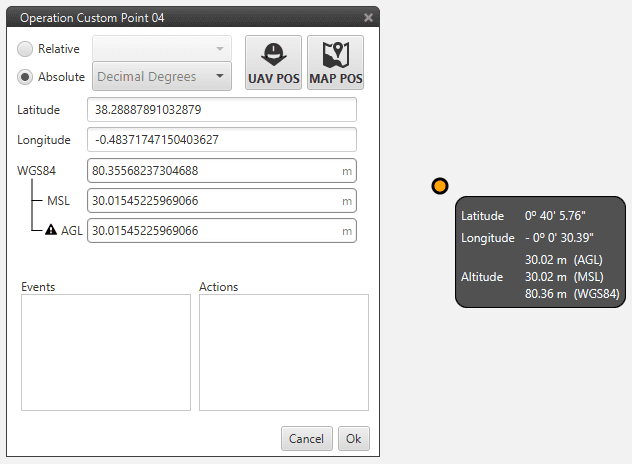
Task: Click the Actions label
Action: click(x=218, y=287)
